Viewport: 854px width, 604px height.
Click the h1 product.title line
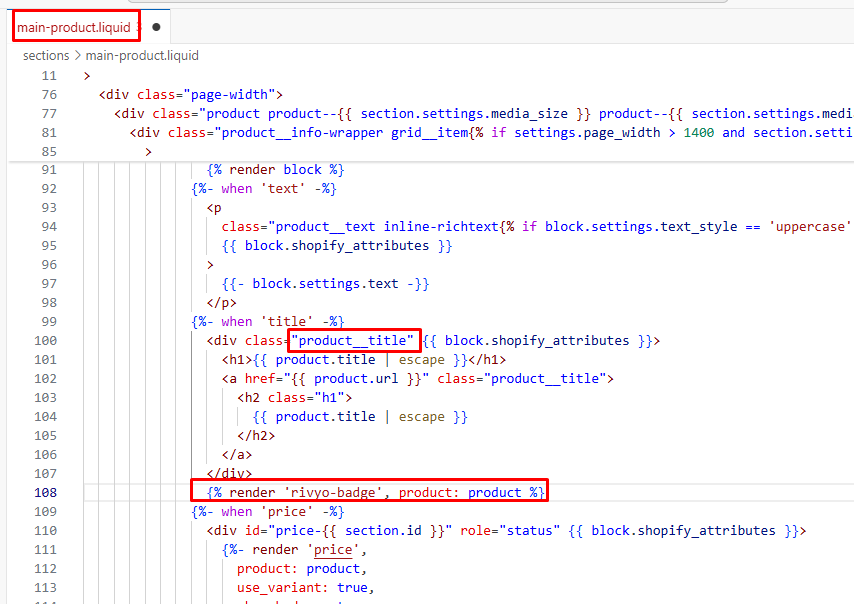(x=364, y=359)
